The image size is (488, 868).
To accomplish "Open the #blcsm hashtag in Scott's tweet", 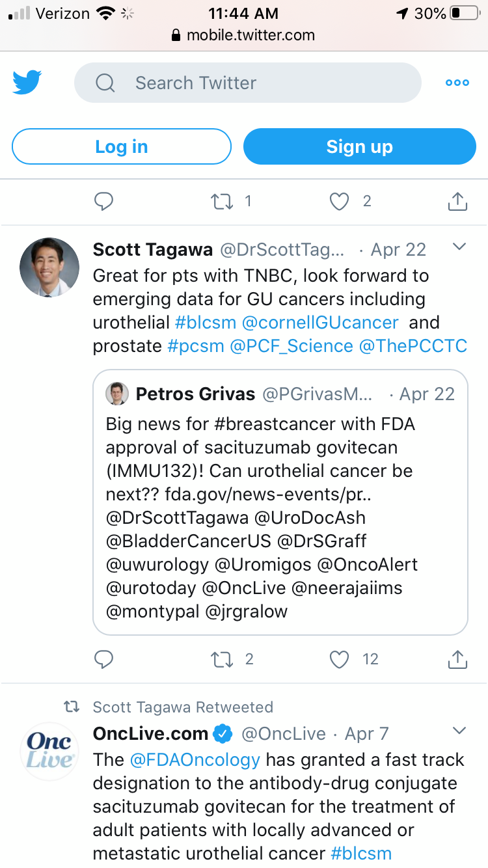I will point(206,323).
